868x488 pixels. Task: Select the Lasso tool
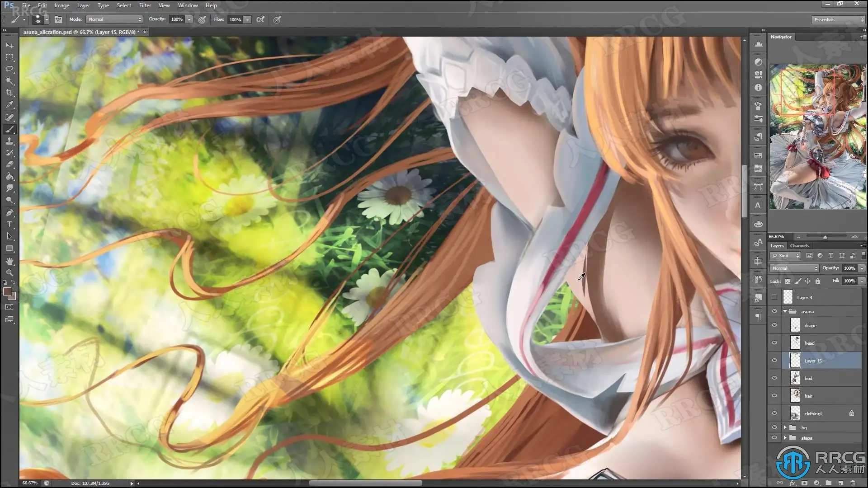(x=9, y=69)
